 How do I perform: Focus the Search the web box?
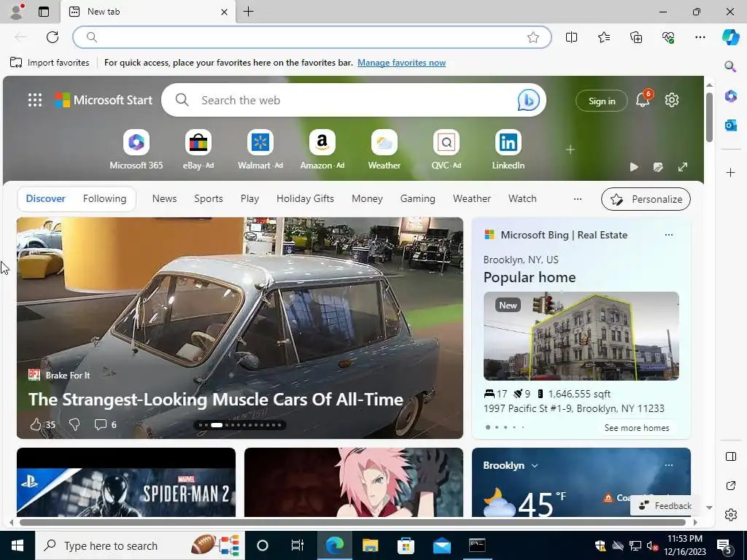tap(354, 100)
